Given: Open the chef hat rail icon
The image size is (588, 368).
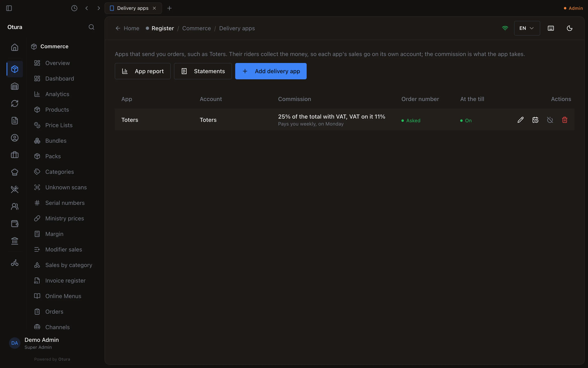Looking at the screenshot, I should [x=15, y=172].
